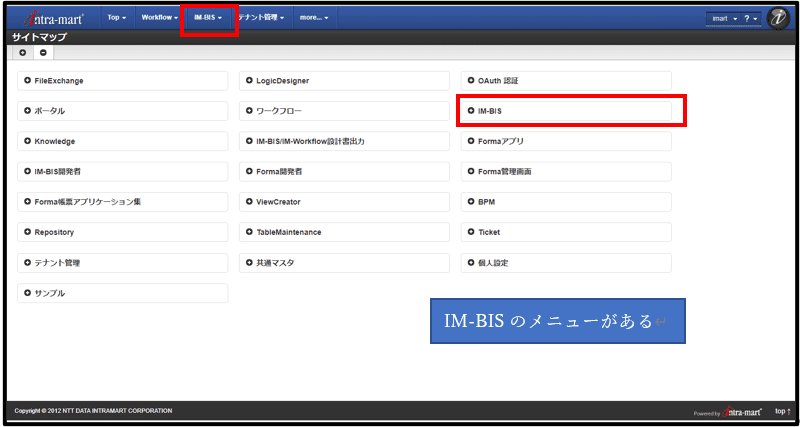Expand all sitemap categories with the plus icon
The image size is (800, 427).
22,52
